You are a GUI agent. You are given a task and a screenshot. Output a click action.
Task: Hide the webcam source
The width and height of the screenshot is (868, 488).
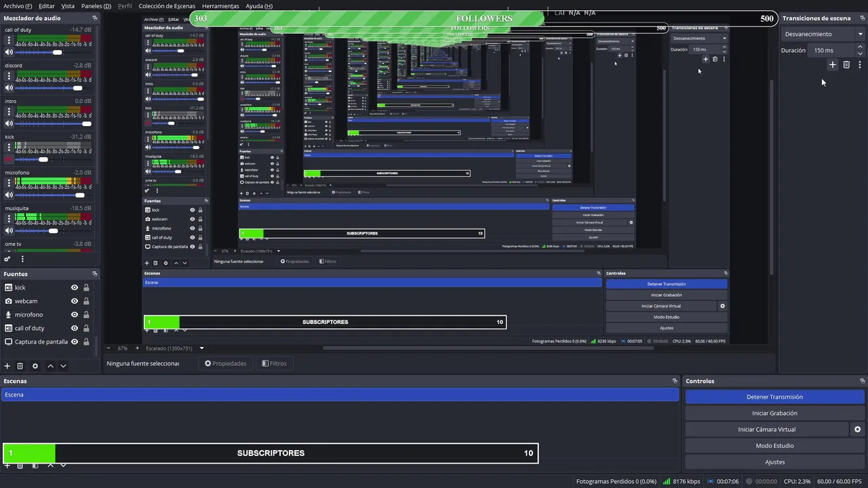(75, 301)
